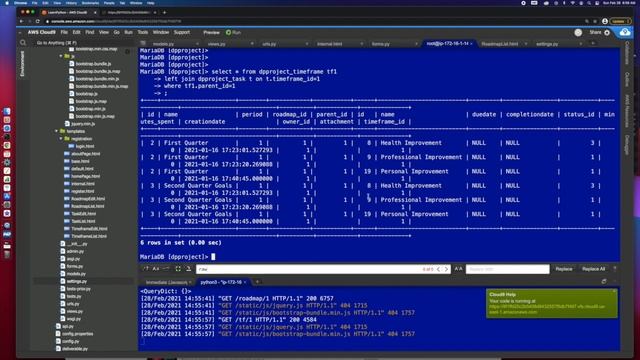Toggle whole word search option
The height and width of the screenshot is (360, 640).
tap(166, 269)
